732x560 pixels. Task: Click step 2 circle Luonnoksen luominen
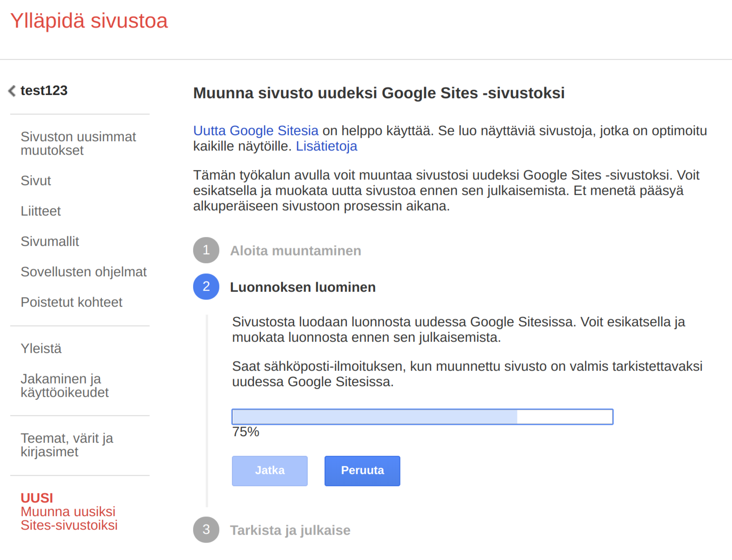click(x=206, y=287)
